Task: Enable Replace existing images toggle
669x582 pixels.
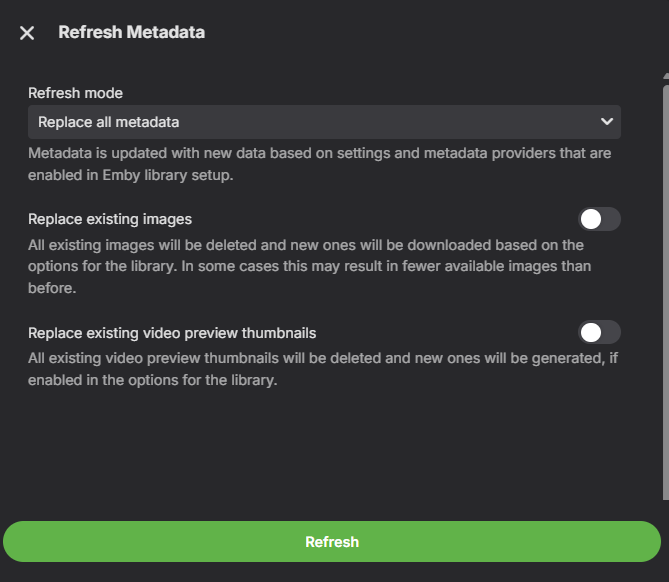Action: 599,219
